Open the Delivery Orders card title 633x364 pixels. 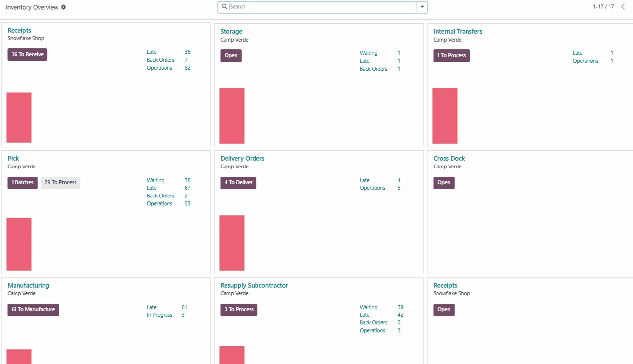242,158
